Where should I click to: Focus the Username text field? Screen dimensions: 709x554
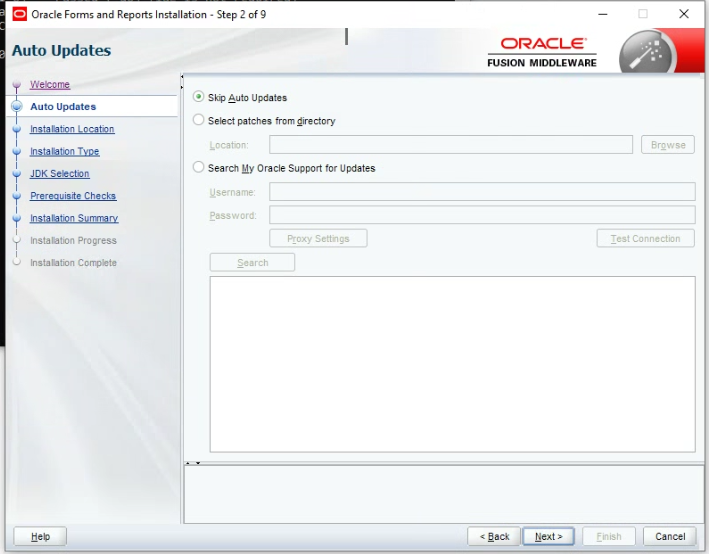(x=482, y=192)
